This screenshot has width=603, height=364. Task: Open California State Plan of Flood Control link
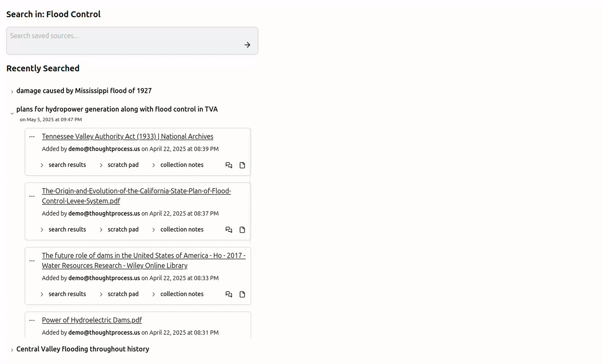[136, 196]
